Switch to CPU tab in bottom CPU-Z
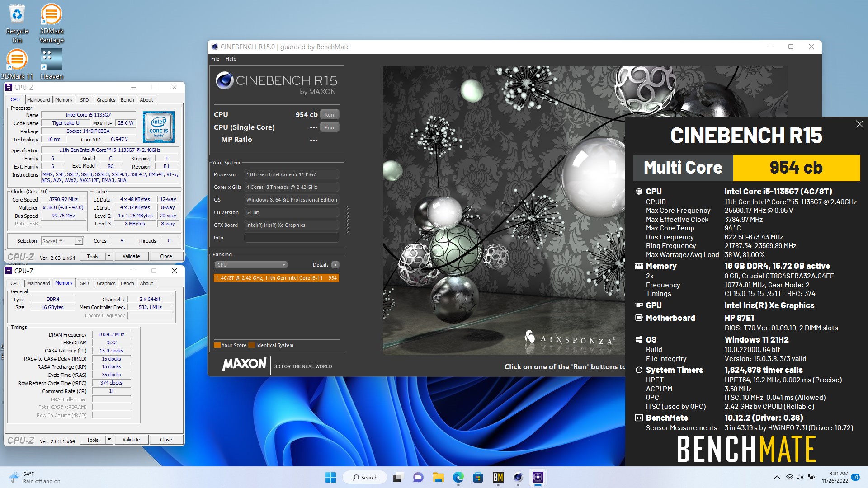 pyautogui.click(x=15, y=283)
